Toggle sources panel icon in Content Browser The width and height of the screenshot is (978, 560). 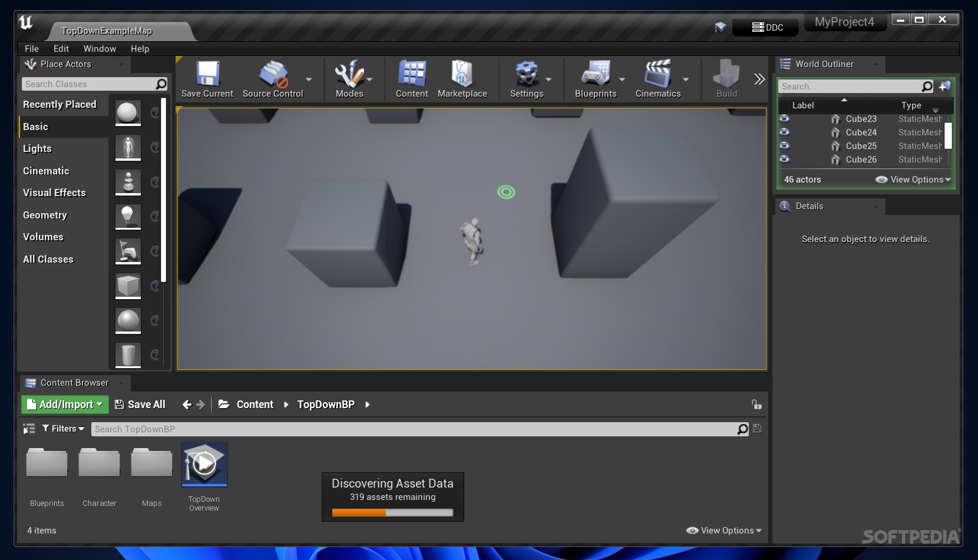pos(29,429)
